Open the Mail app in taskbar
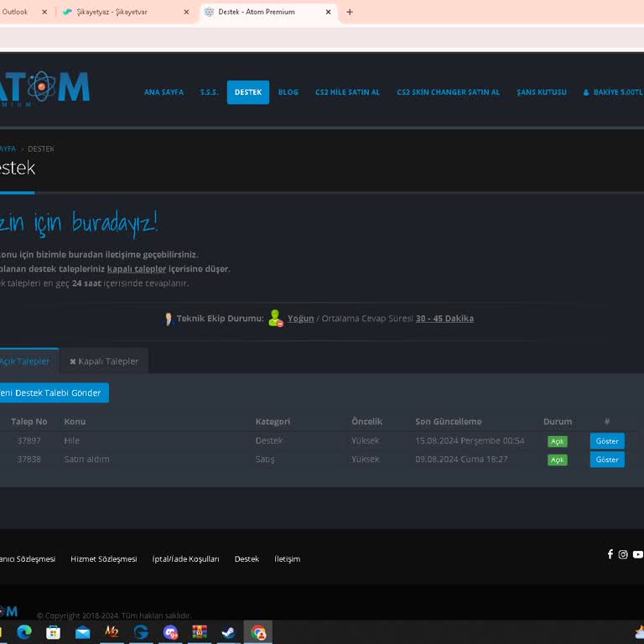This screenshot has height=644, width=644. (82, 632)
